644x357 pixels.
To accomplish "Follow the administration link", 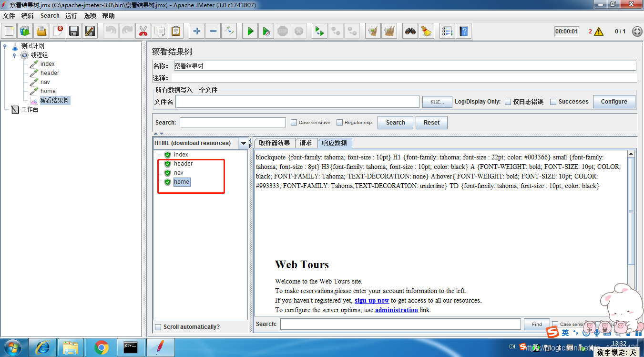I will (x=397, y=310).
